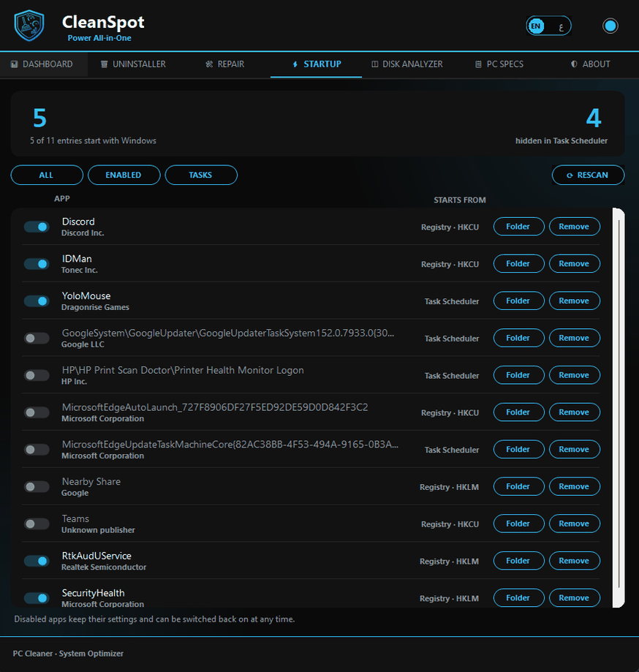Click the Rescan refresh arrow icon
Viewport: 639px width, 672px height.
coord(570,175)
